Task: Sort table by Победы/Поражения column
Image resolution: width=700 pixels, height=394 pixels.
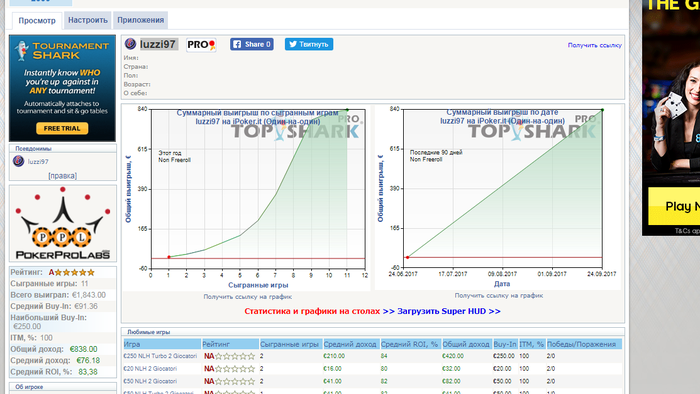Action: [584, 344]
